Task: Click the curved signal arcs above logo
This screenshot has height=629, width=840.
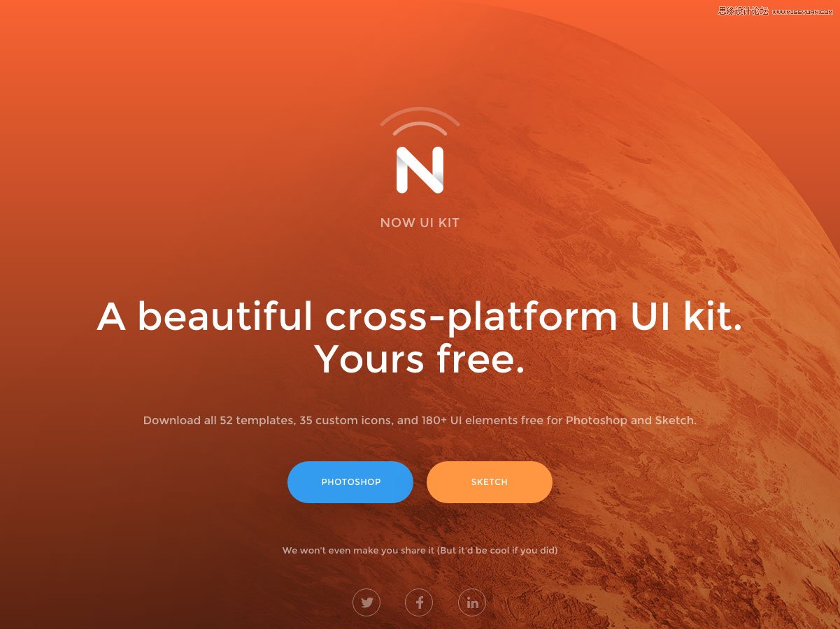Action: 420,121
